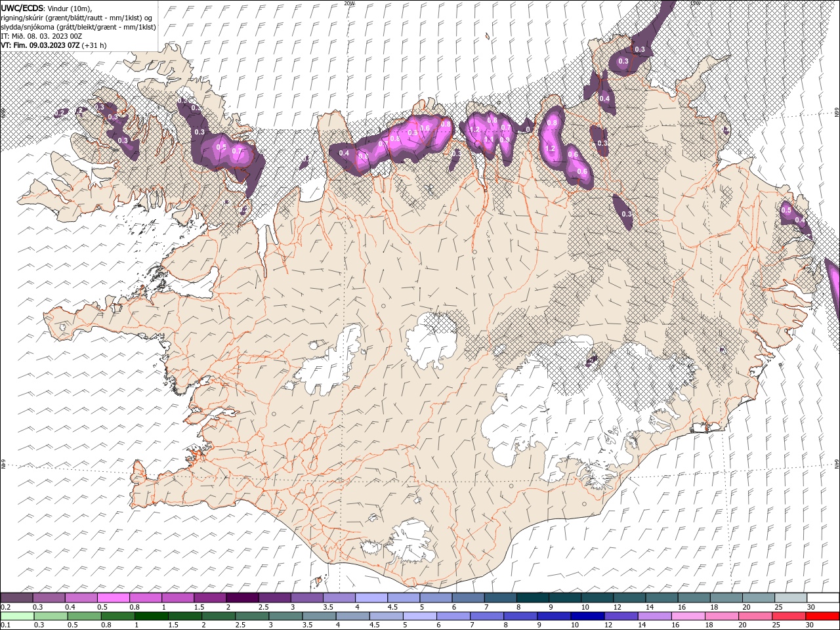Click the UWC/ECDS title in the header
This screenshot has height=630, width=840.
(24, 7)
